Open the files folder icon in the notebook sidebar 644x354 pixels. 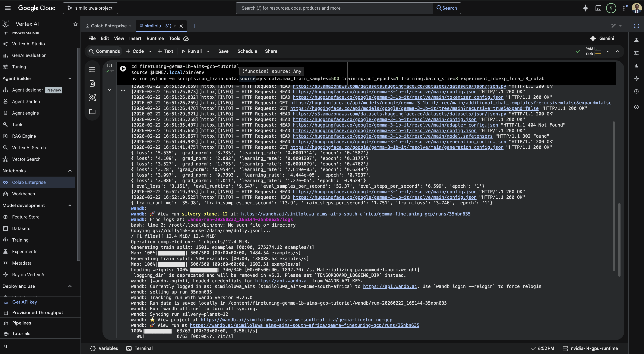click(x=92, y=112)
